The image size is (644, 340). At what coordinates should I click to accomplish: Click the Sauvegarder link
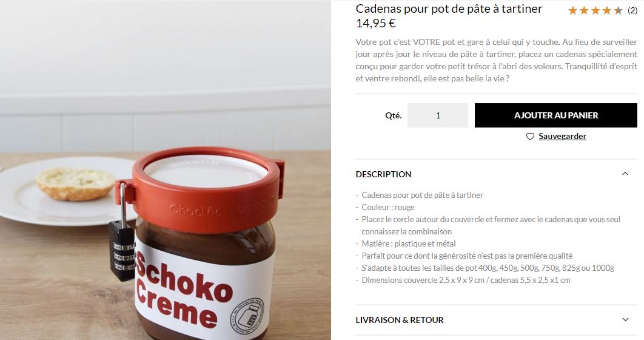tap(562, 137)
